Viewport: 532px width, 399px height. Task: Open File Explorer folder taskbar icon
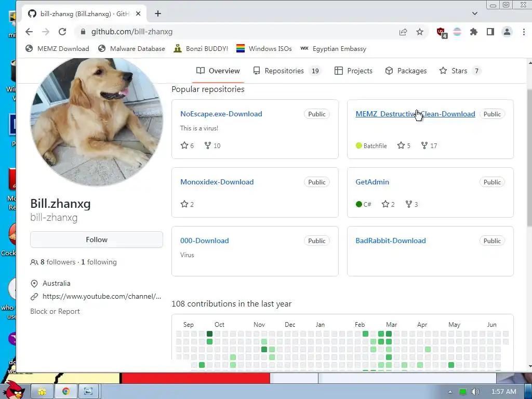pos(42,392)
